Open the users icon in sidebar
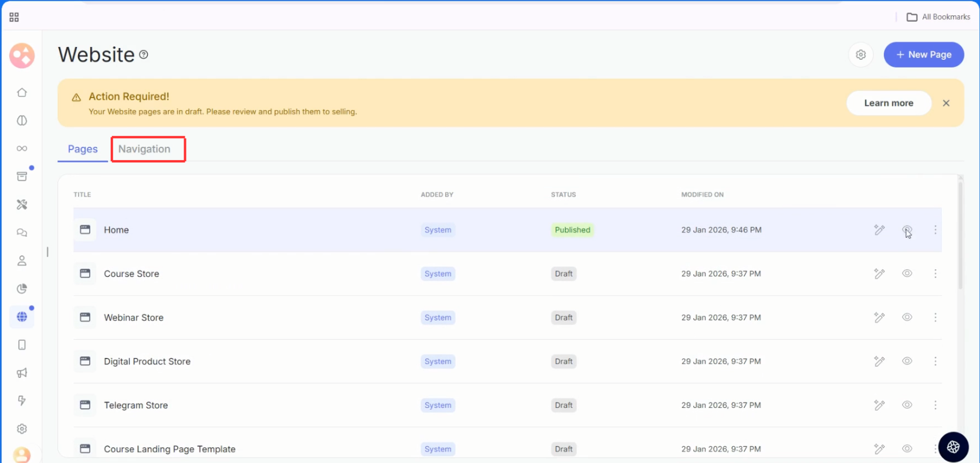980x463 pixels. (22, 261)
